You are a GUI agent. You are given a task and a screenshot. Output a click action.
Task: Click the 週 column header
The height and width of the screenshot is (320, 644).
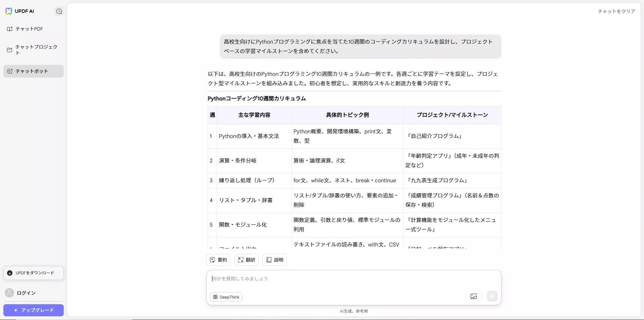point(212,115)
